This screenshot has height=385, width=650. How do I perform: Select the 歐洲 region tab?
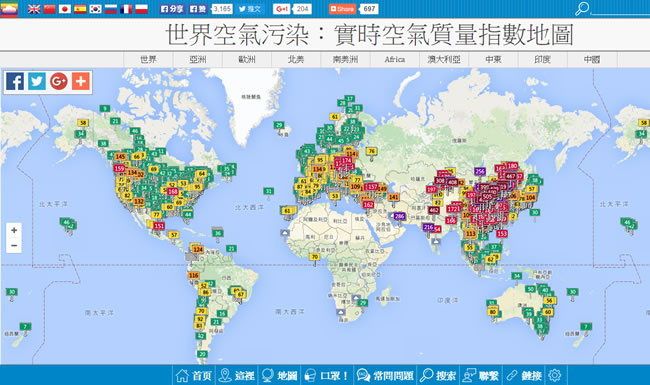tap(247, 59)
